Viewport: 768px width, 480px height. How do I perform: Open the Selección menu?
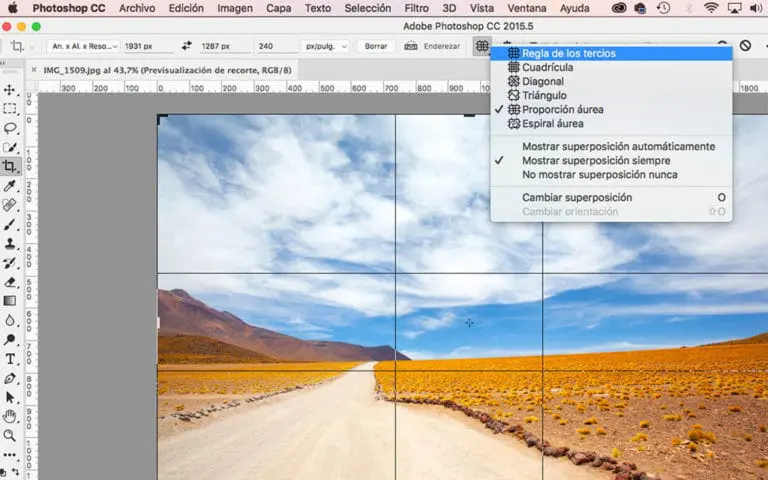pyautogui.click(x=368, y=8)
